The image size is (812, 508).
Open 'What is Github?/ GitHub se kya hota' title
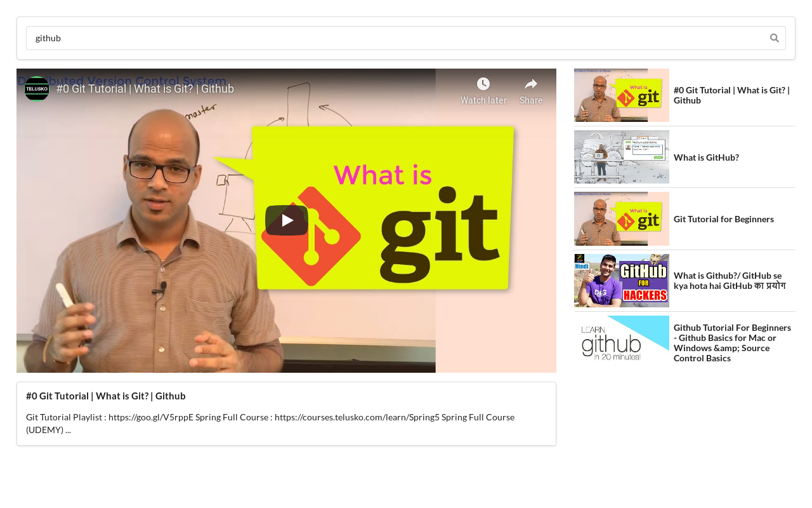(730, 281)
